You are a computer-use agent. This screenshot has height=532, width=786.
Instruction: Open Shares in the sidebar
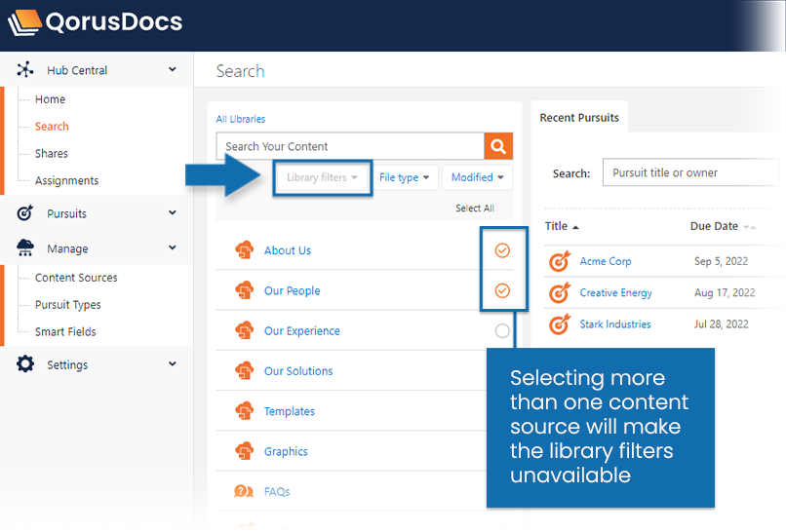51,153
